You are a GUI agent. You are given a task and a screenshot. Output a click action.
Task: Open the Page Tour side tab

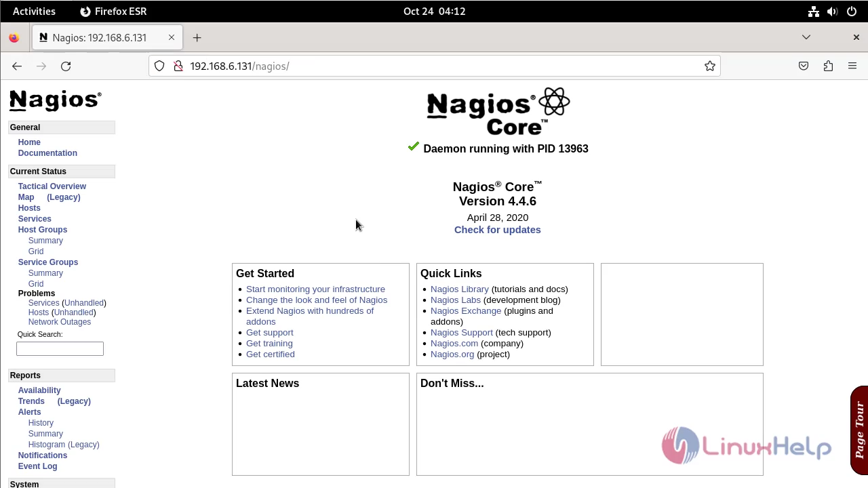(859, 430)
